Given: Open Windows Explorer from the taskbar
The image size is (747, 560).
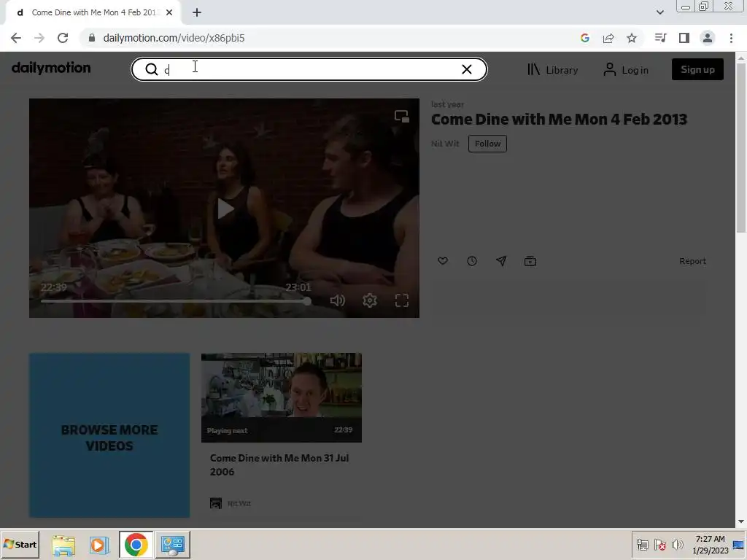Looking at the screenshot, I should [x=63, y=545].
